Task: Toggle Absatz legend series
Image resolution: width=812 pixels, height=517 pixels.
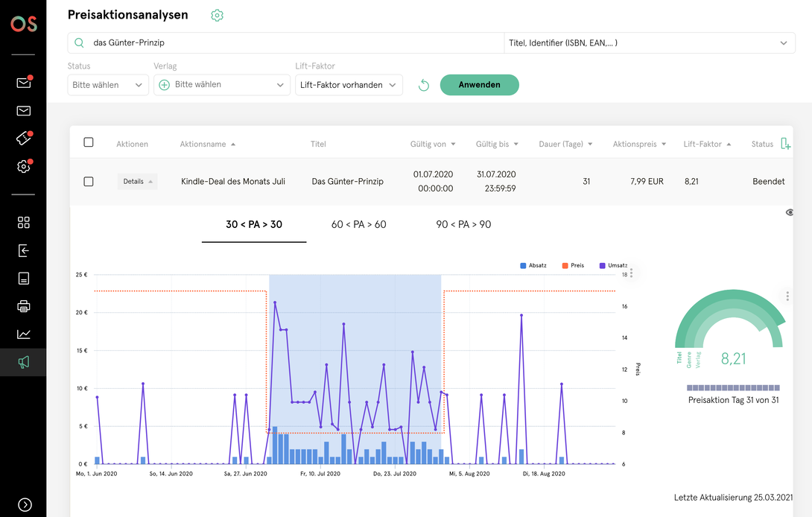Action: (x=533, y=265)
